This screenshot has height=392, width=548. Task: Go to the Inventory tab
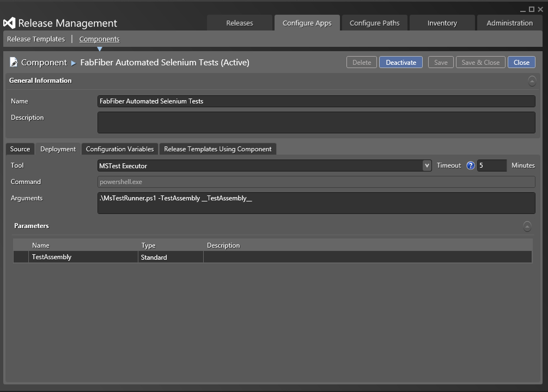(442, 23)
